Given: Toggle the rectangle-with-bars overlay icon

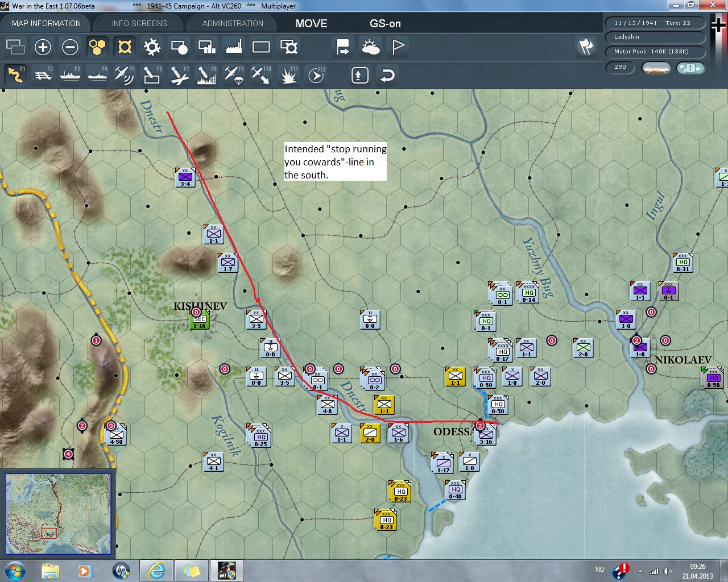Looking at the screenshot, I should pos(206,47).
